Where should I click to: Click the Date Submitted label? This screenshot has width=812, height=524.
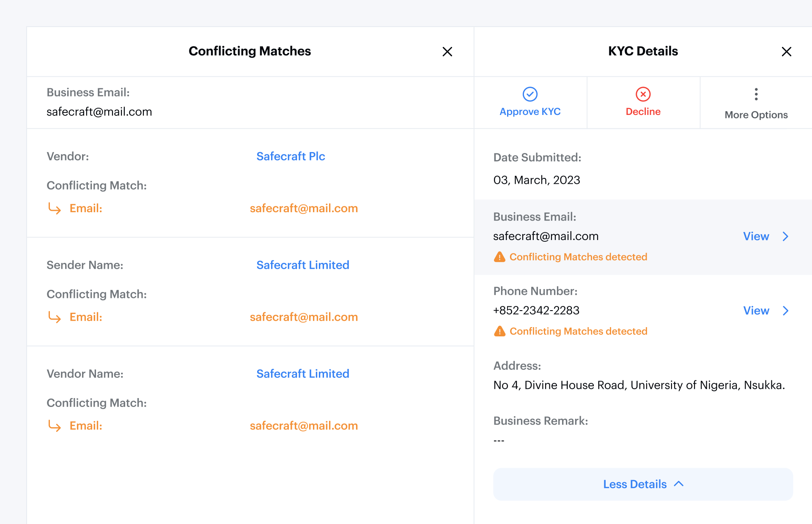[x=537, y=158]
